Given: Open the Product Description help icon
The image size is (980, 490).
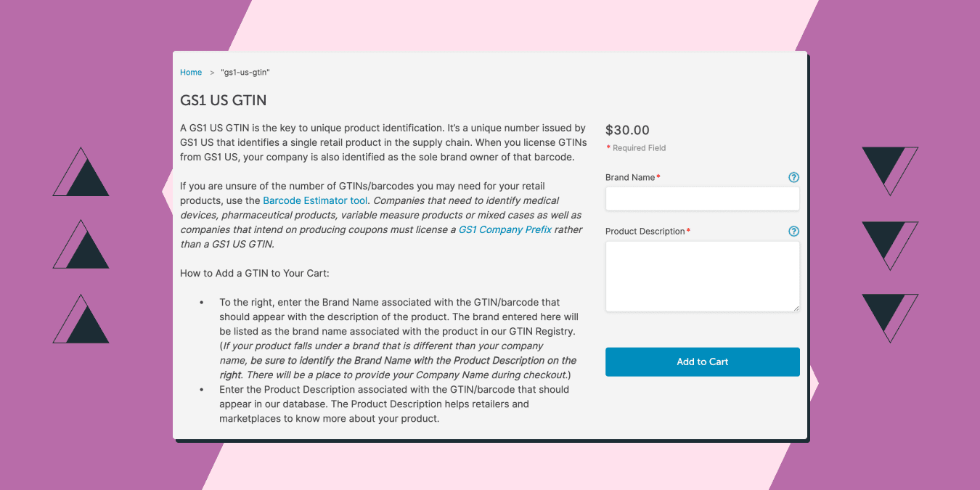Looking at the screenshot, I should pyautogui.click(x=793, y=231).
